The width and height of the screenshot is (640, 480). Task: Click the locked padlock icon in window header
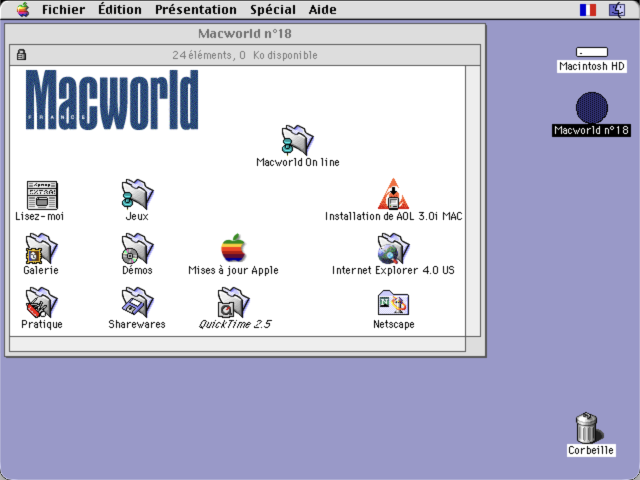pyautogui.click(x=22, y=54)
